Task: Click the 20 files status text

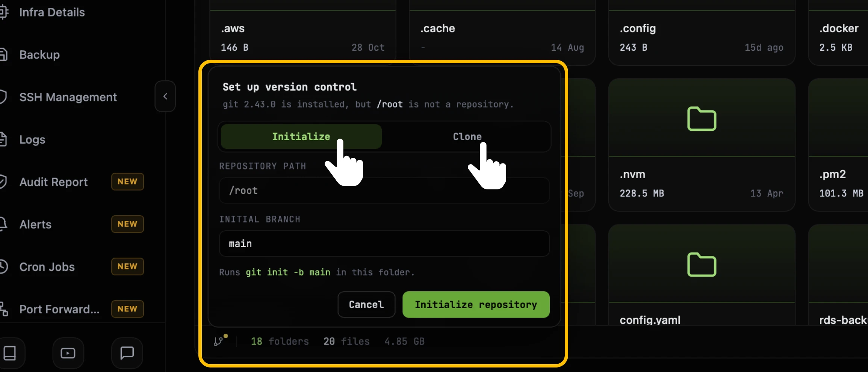Action: click(346, 341)
